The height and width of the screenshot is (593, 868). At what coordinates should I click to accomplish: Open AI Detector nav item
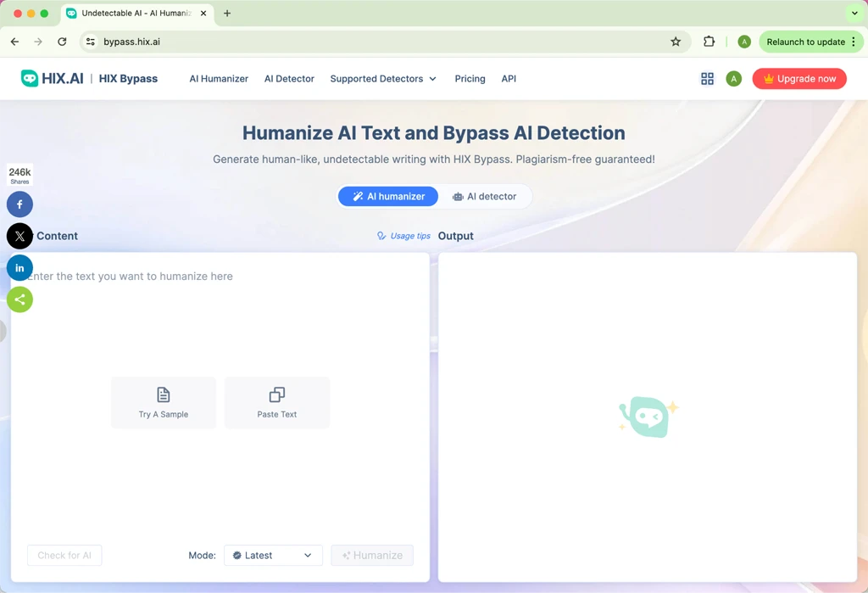coord(289,79)
